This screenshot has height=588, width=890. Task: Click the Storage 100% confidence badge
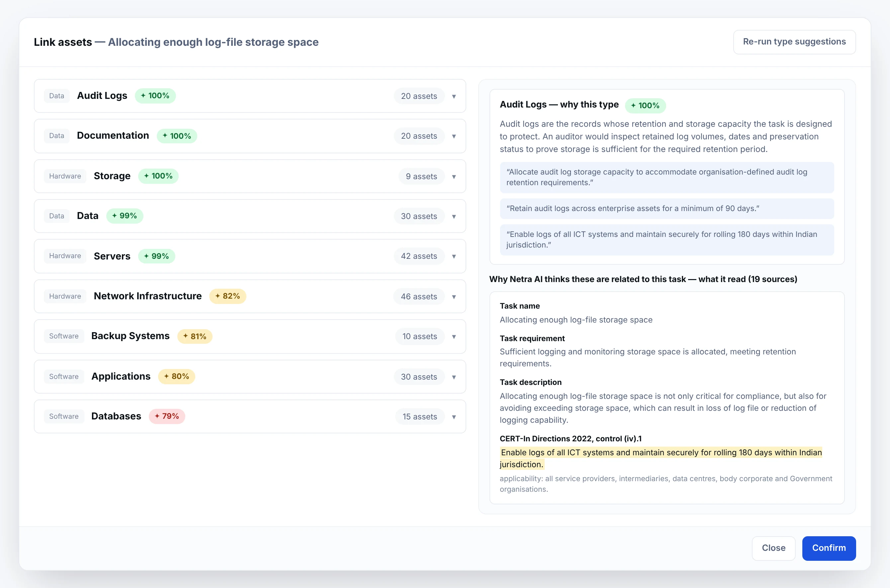tap(158, 176)
